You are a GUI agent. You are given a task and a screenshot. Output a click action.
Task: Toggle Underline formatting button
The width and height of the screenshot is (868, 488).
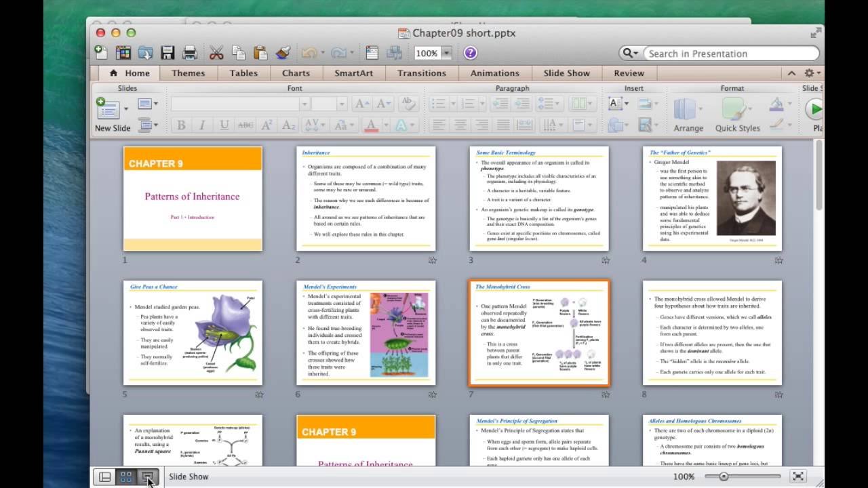click(x=224, y=125)
